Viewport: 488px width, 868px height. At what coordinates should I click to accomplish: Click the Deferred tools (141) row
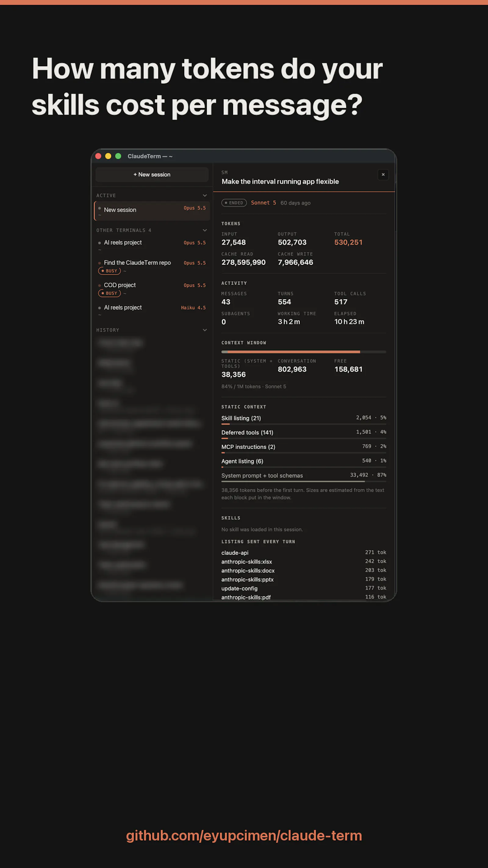coord(304,434)
